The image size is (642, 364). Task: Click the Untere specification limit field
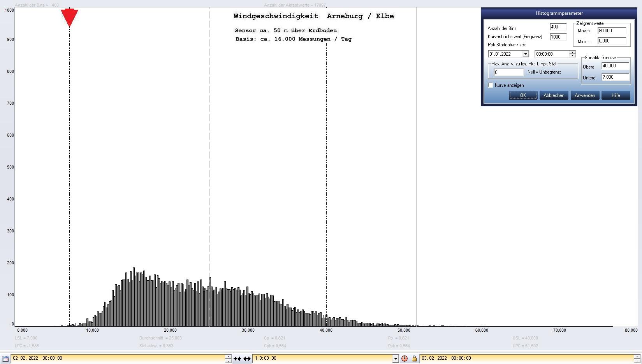615,77
